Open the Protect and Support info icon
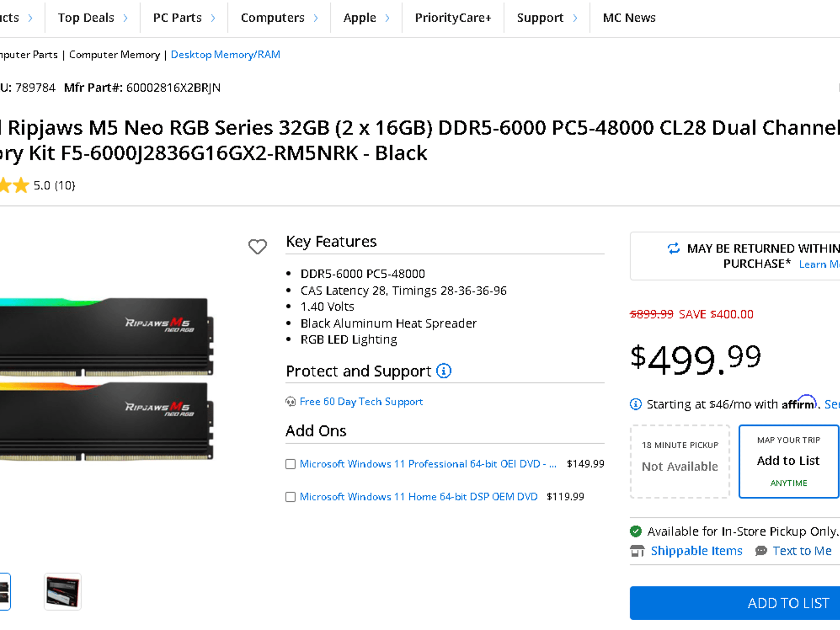The width and height of the screenshot is (840, 630). [x=444, y=371]
